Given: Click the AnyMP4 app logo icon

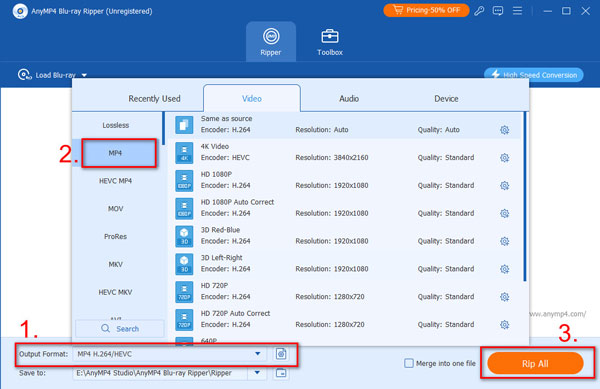Looking at the screenshot, I should [20, 11].
